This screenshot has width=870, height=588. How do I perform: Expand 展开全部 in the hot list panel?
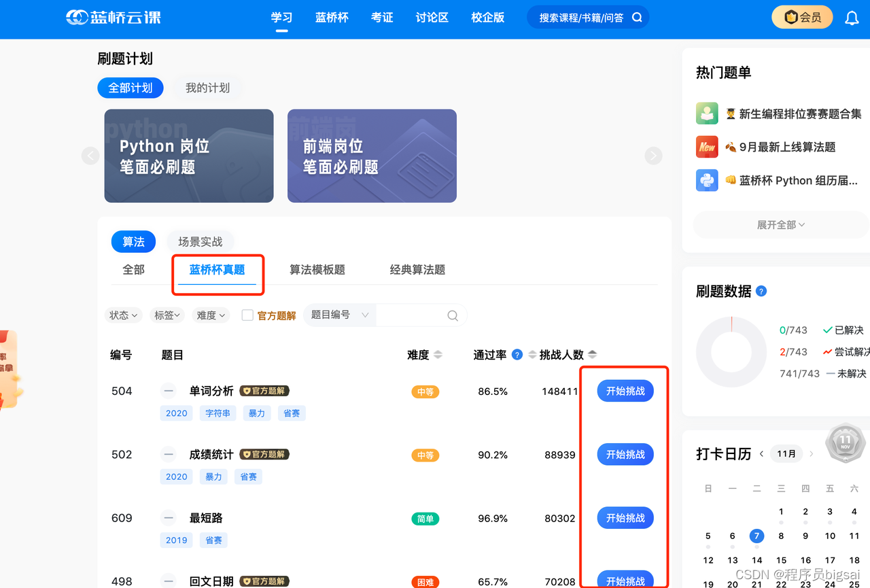pyautogui.click(x=780, y=225)
